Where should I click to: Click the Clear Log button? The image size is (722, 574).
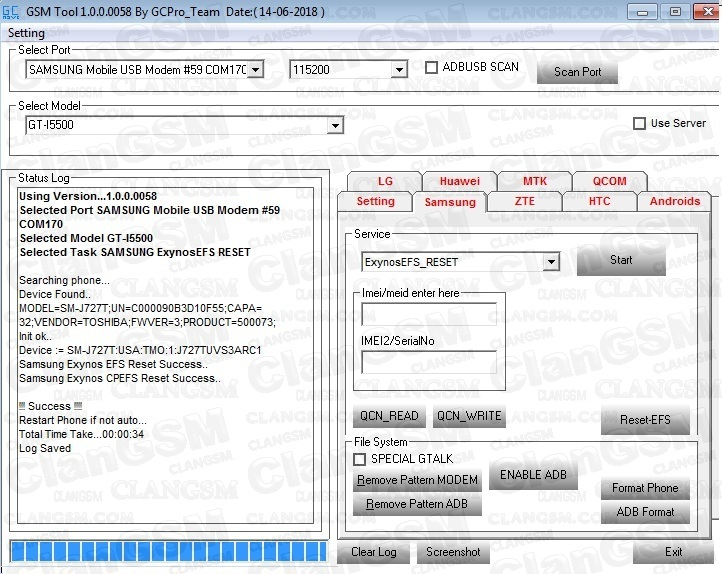373,552
